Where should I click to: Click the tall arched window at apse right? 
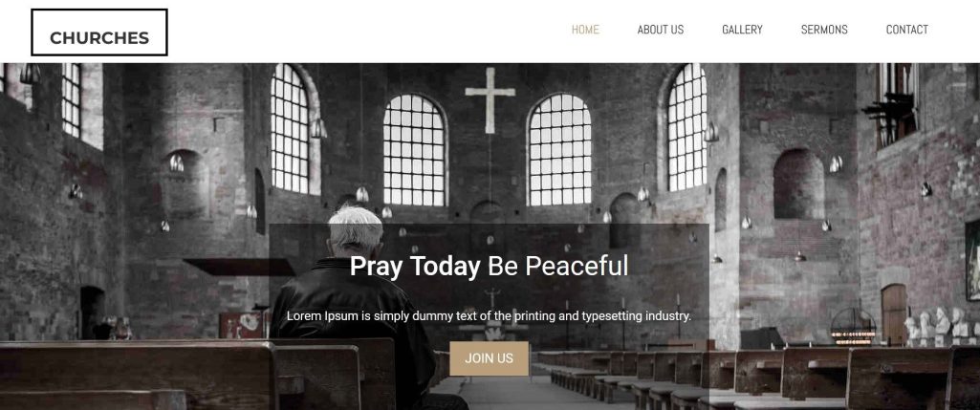[686, 127]
